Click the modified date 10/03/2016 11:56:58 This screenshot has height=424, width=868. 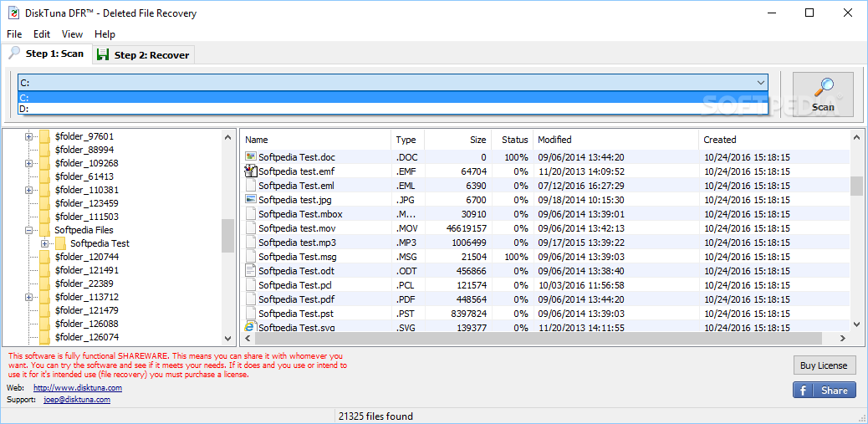[581, 285]
